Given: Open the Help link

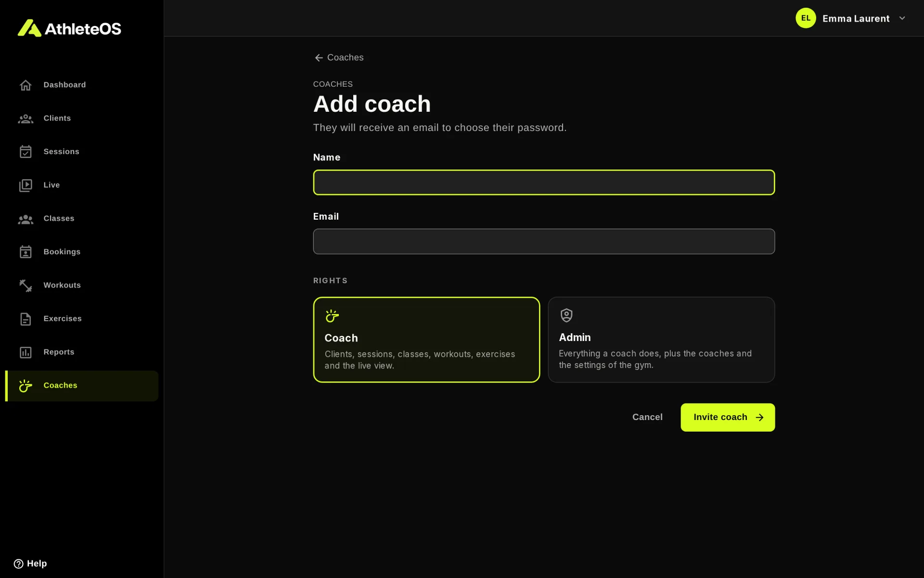Looking at the screenshot, I should 30,564.
